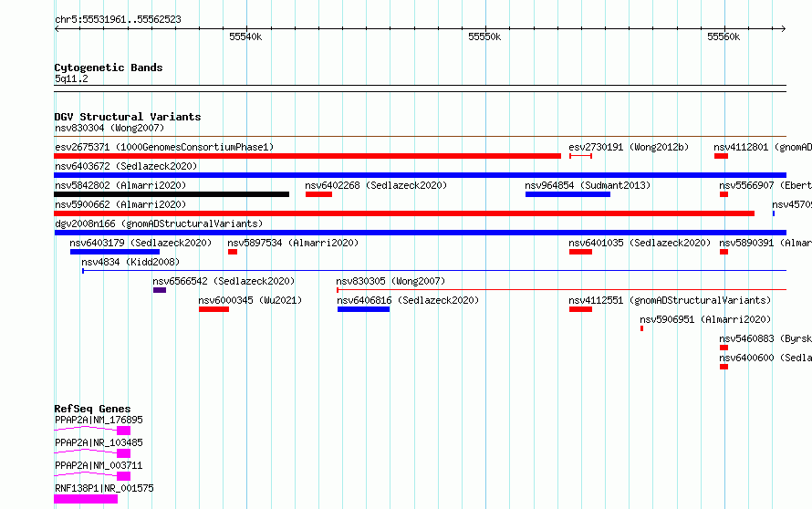Click the Cytogenetic Bands track title

click(x=109, y=68)
